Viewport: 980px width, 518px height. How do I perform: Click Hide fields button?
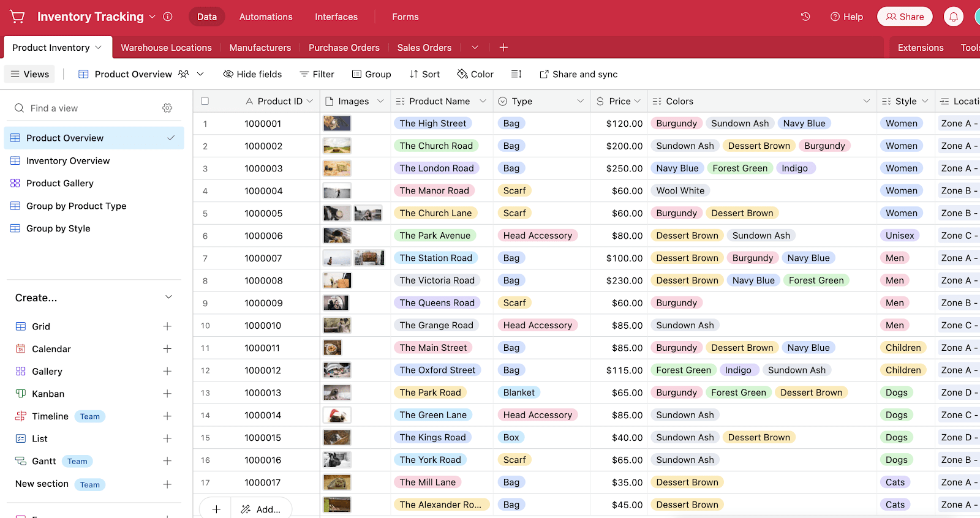[x=252, y=74]
